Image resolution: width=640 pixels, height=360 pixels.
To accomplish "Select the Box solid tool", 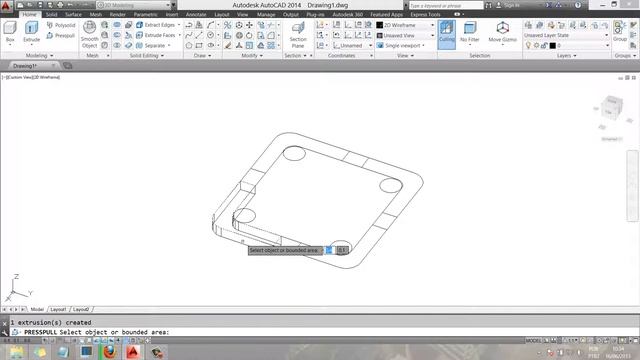I will click(x=10, y=32).
